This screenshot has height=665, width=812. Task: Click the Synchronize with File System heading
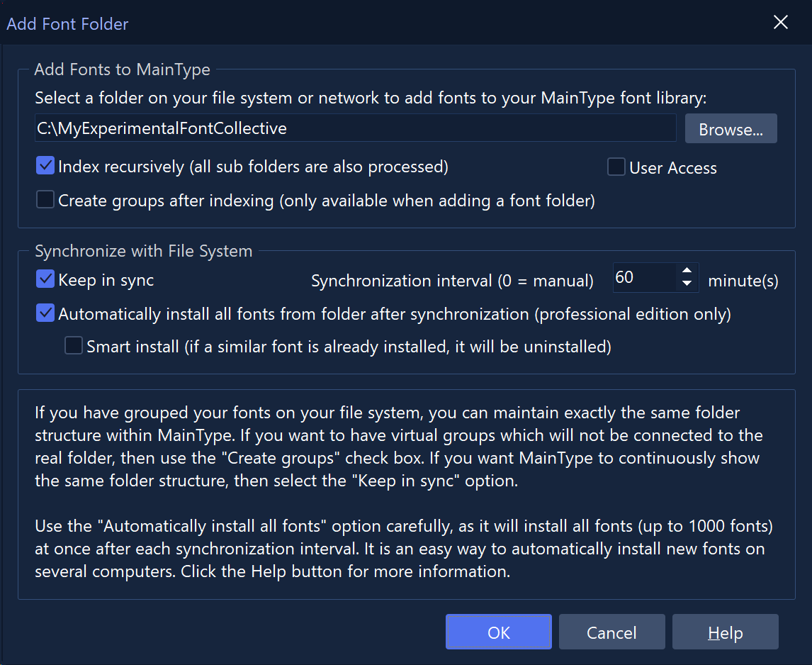pyautogui.click(x=143, y=251)
